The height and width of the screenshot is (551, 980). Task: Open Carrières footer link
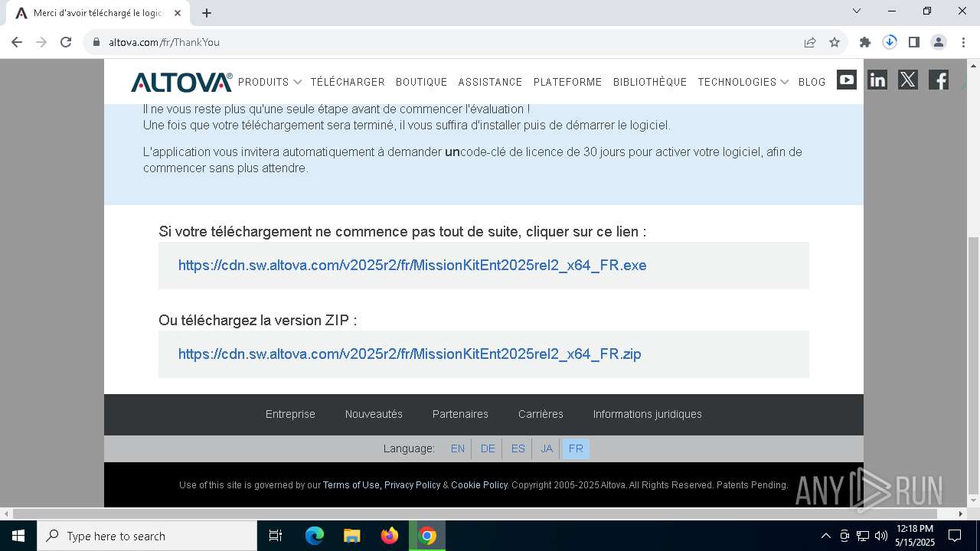click(x=541, y=414)
